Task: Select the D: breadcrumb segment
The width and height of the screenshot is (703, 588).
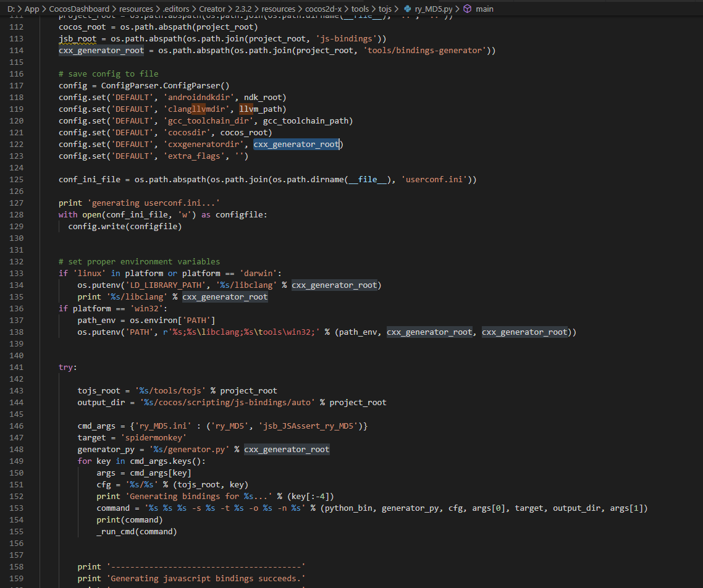Action: (11, 9)
